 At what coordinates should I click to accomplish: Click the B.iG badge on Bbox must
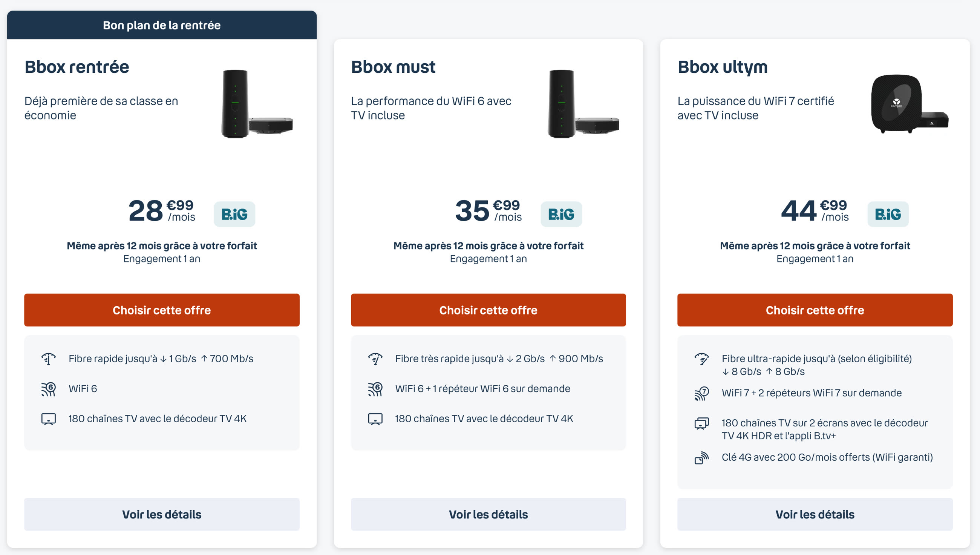560,213
